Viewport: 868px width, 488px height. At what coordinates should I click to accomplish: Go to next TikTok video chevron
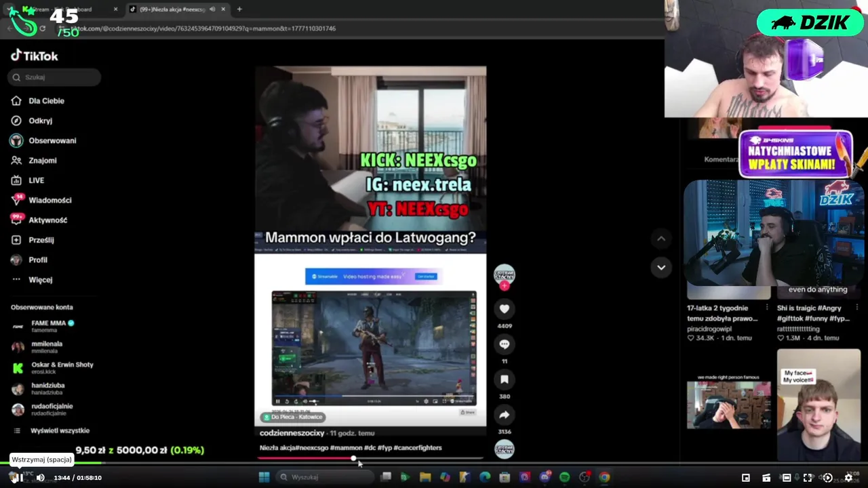click(x=661, y=267)
